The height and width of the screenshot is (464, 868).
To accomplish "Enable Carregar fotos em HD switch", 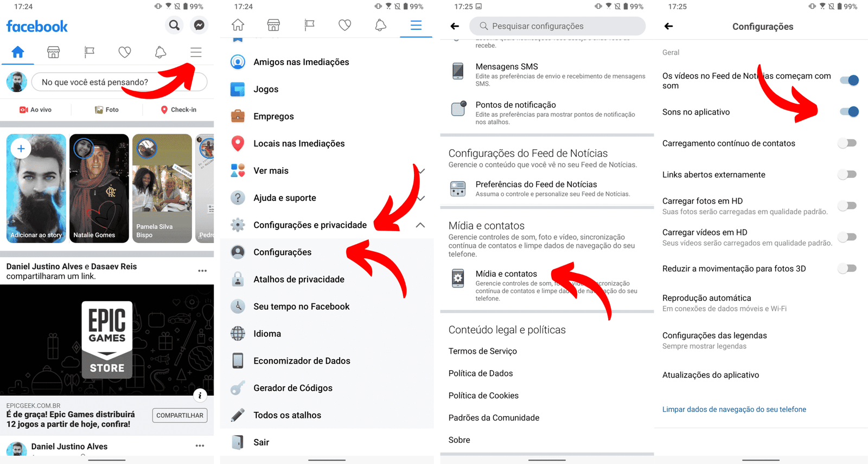I will pos(847,206).
